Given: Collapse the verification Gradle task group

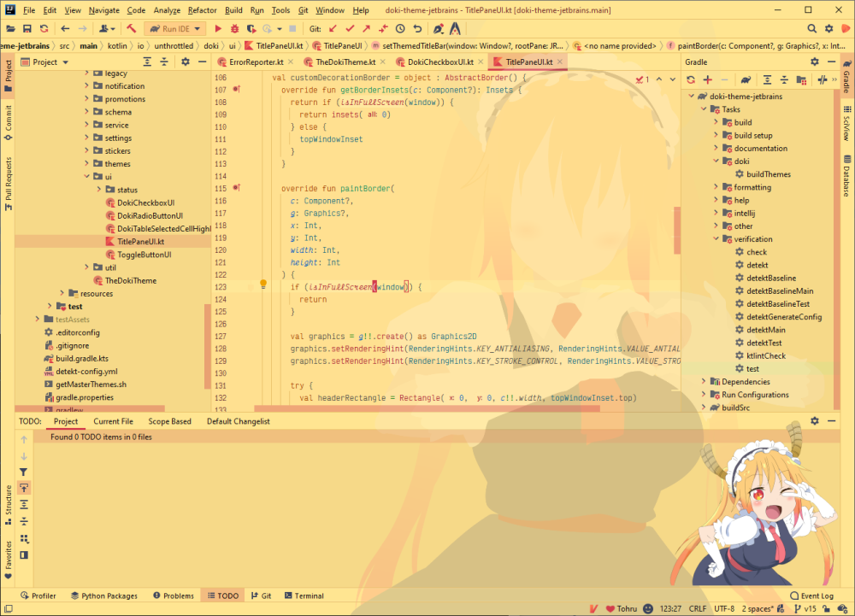Looking at the screenshot, I should coord(716,239).
